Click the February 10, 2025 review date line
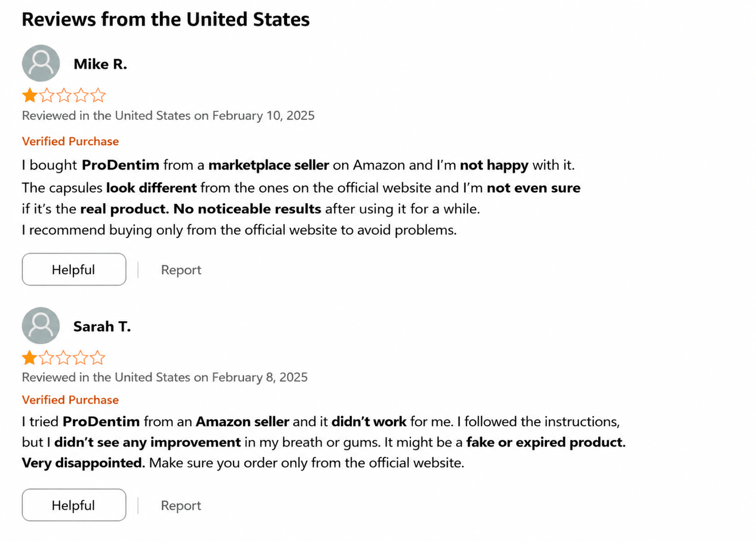This screenshot has height=541, width=756. pos(168,116)
